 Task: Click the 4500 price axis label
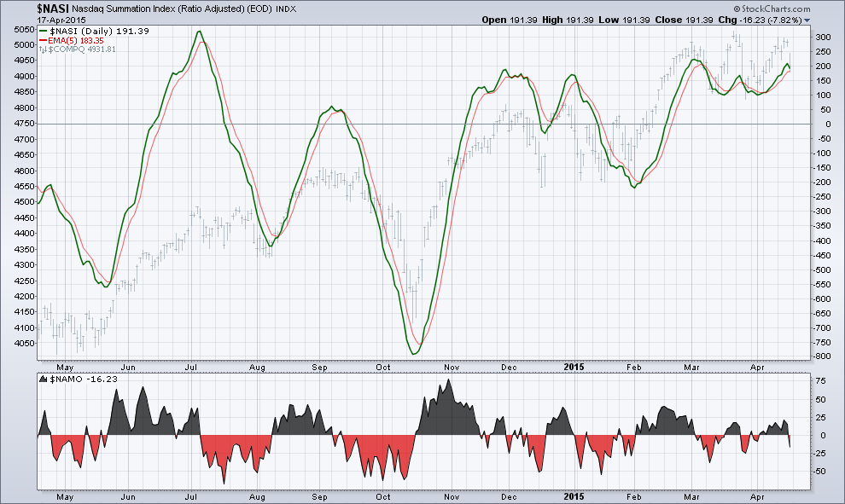(24, 202)
